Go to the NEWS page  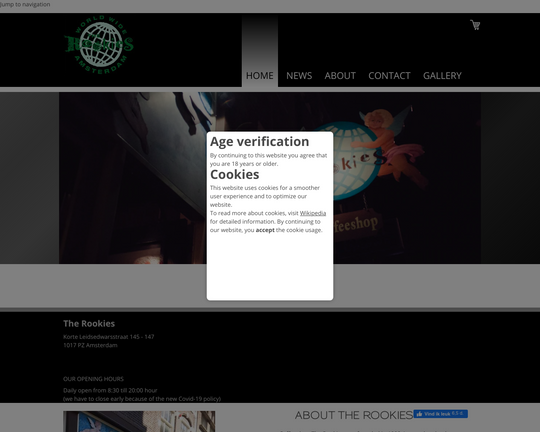[x=299, y=75]
